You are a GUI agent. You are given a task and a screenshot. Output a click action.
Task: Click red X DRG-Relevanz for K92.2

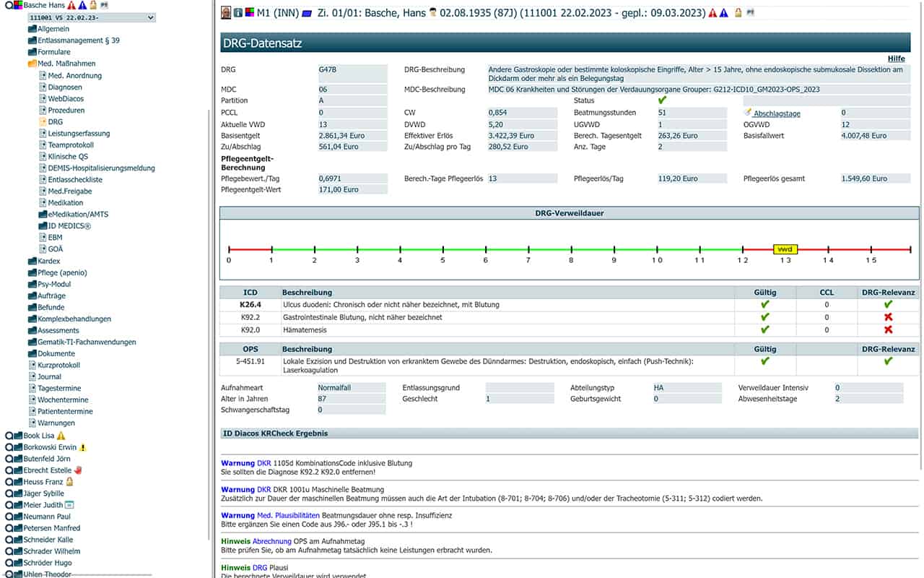click(888, 317)
